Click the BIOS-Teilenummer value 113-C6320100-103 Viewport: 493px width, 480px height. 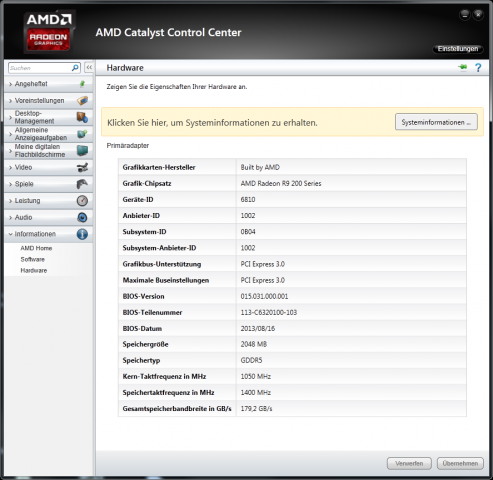(x=269, y=313)
